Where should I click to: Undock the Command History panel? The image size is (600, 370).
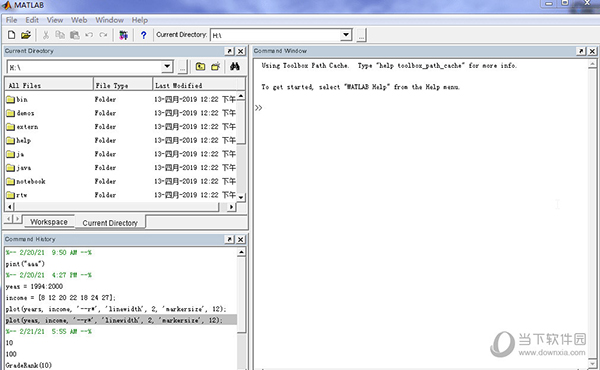229,239
